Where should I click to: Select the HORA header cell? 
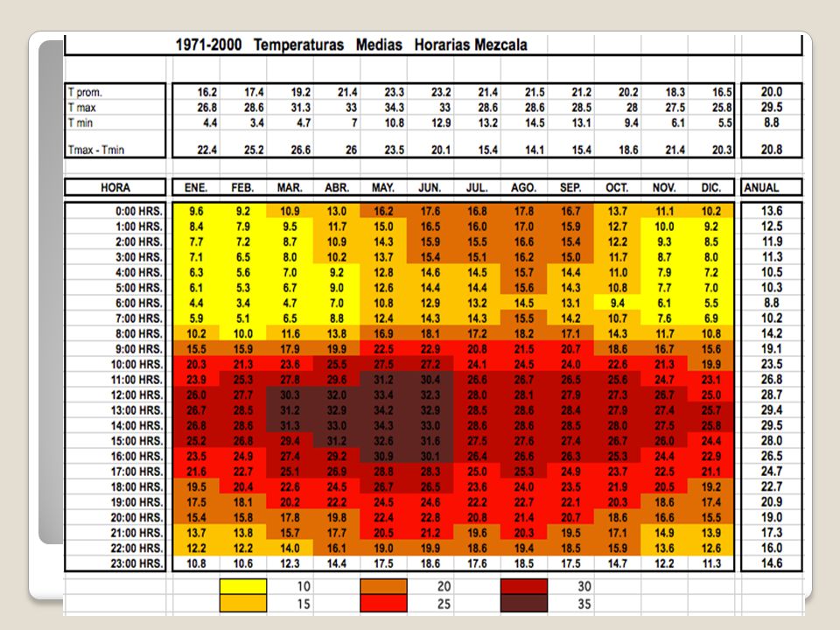115,187
